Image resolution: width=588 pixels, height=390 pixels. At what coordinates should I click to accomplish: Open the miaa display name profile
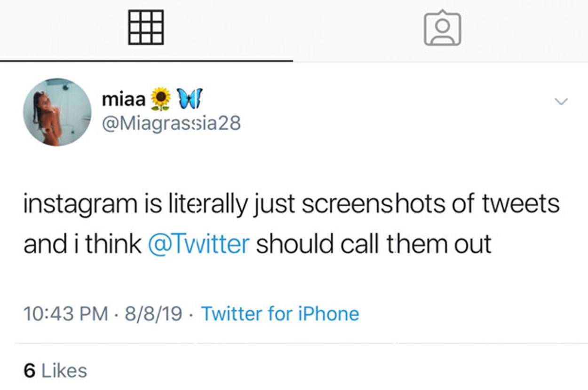pyautogui.click(x=124, y=99)
